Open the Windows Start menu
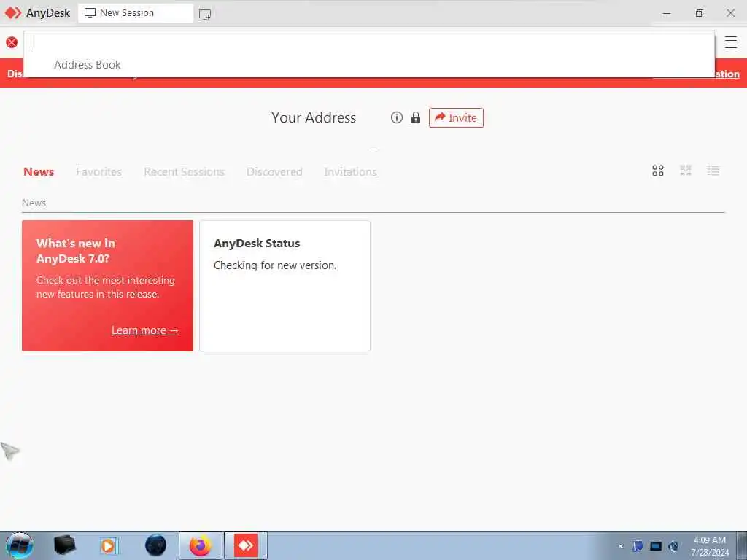Image resolution: width=747 pixels, height=560 pixels. pyautogui.click(x=20, y=545)
